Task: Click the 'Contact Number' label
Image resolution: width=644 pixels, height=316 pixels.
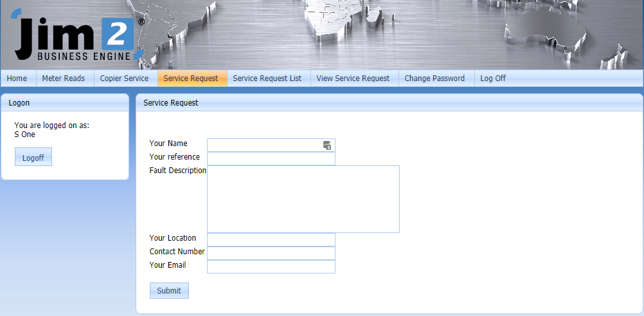Action: (x=177, y=252)
